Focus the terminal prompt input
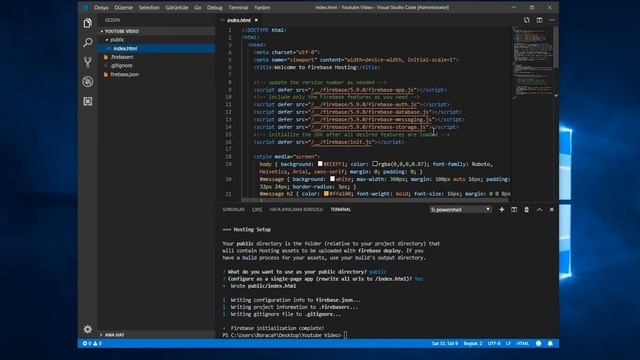Image resolution: width=640 pixels, height=360 pixels. pos(346,335)
